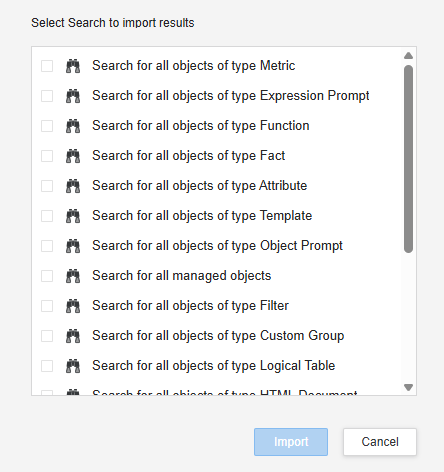Select Search for all managed objects entry
Image resolution: width=444 pixels, height=472 pixels.
[182, 276]
